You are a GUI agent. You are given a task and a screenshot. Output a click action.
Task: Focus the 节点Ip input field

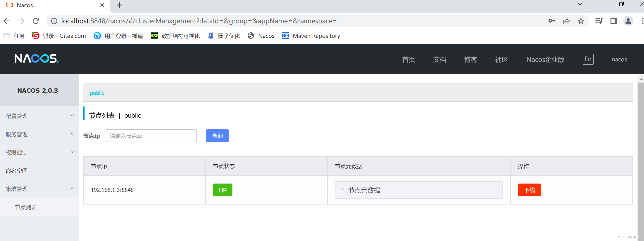pos(151,136)
